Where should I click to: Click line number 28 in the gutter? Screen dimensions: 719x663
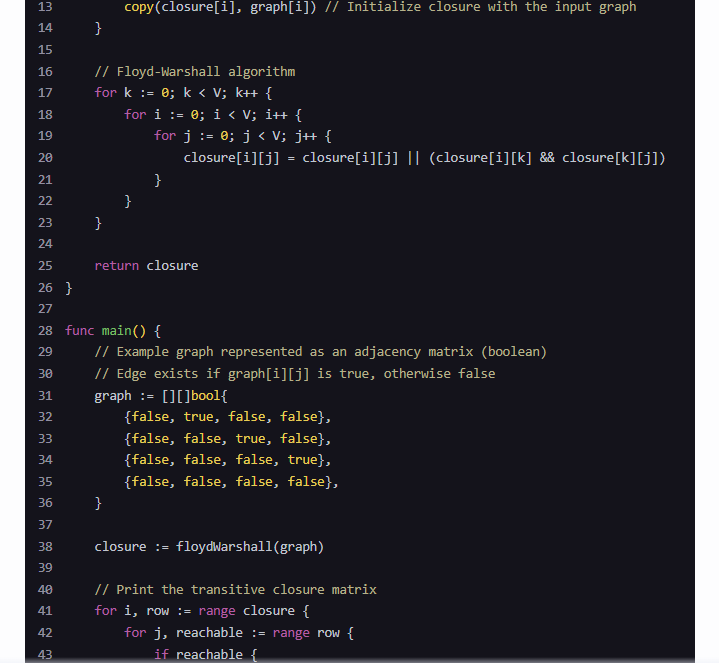point(45,331)
